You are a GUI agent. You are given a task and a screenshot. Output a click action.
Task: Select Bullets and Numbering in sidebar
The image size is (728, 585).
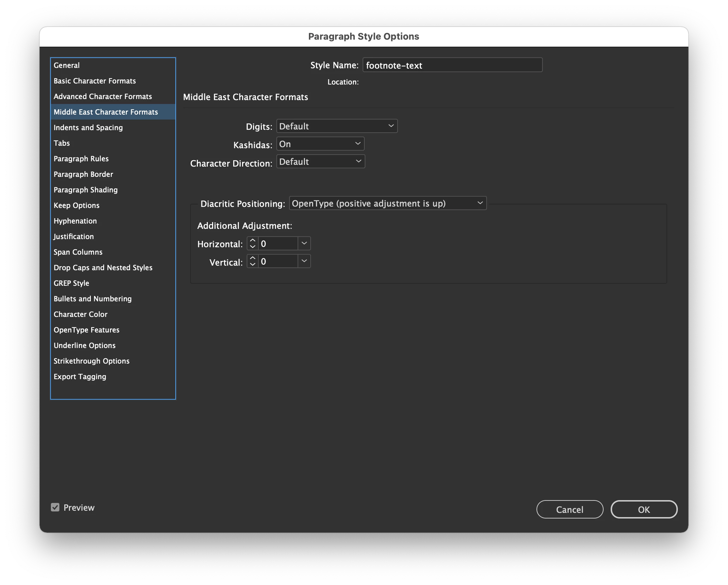click(93, 299)
